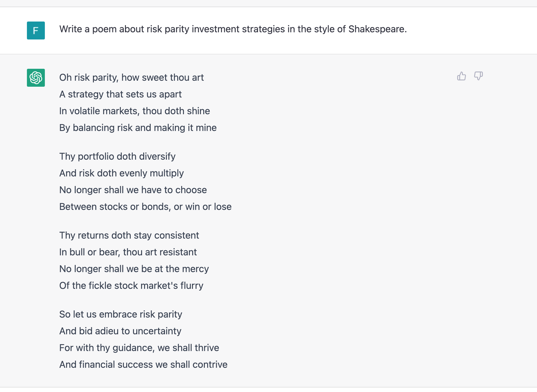
Task: Click the line 'And risk doth evenly multiply'
Action: (121, 173)
